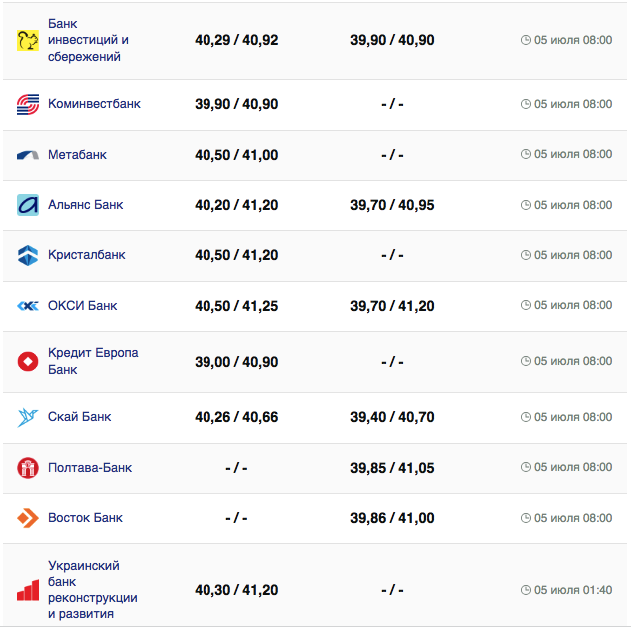Open the Полтава-Банк link
The image size is (631, 628).
click(x=90, y=467)
